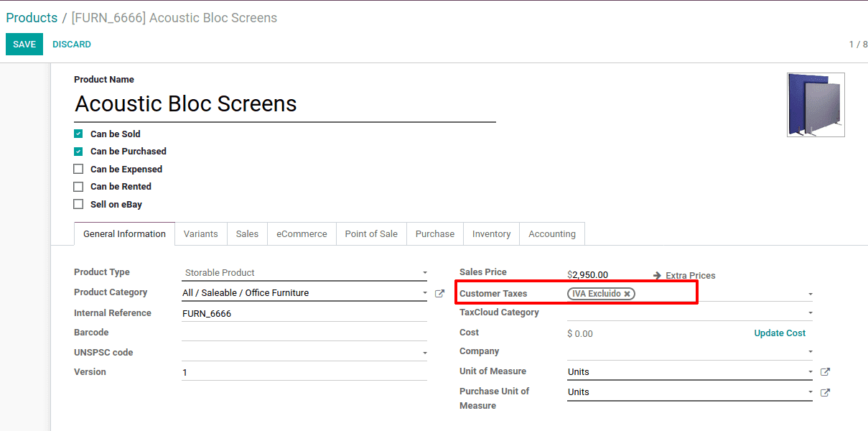Enable Can be Rented checkbox
The image size is (868, 431).
pyautogui.click(x=78, y=187)
